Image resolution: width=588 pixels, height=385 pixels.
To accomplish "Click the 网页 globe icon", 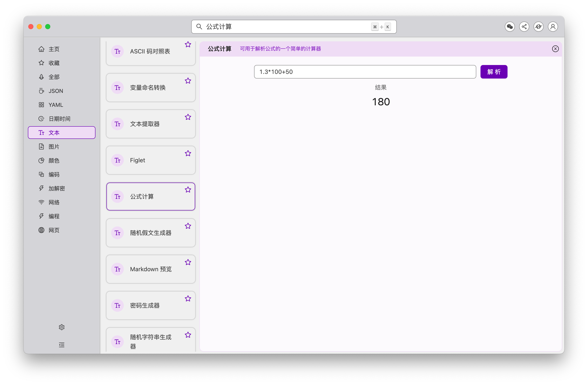I will pyautogui.click(x=41, y=230).
